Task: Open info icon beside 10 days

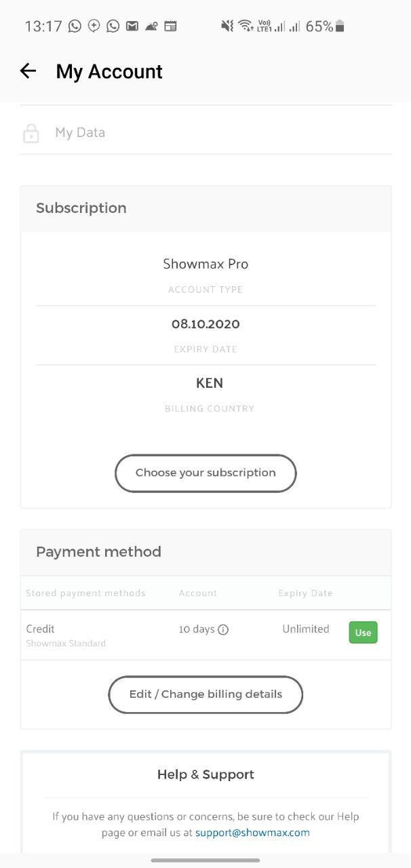Action: click(x=223, y=629)
